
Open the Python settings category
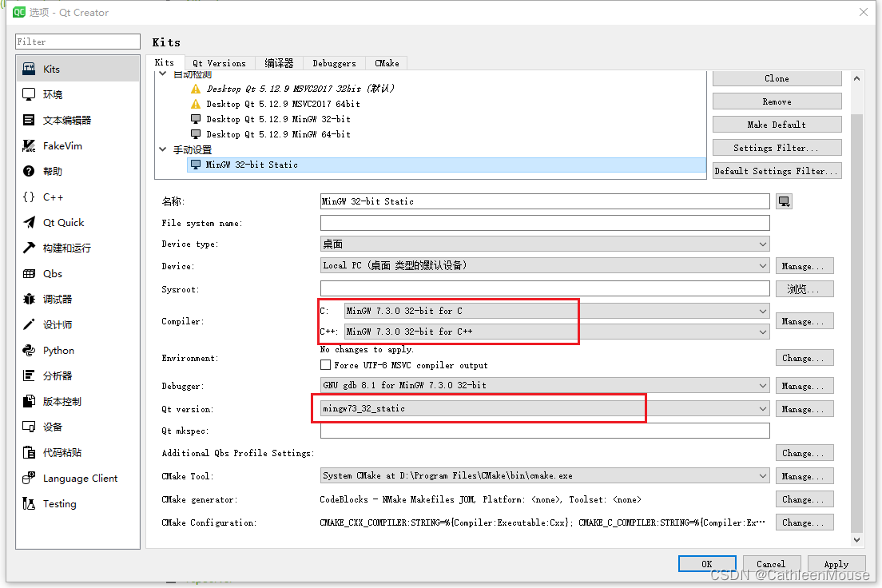[77, 351]
